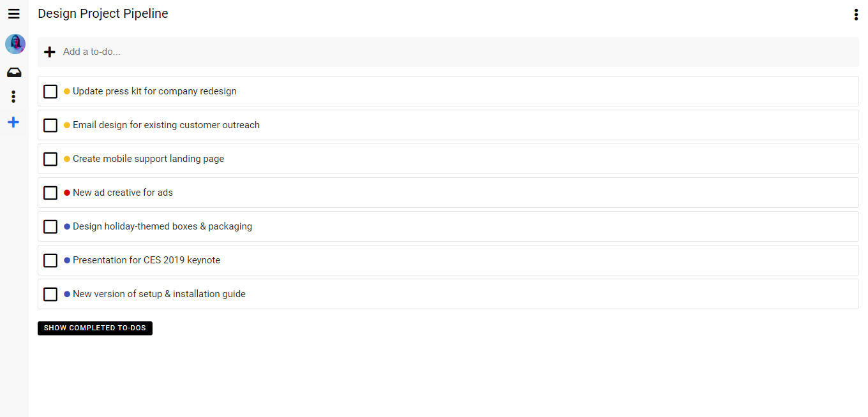
Task: Open Presentation for CES 2019 keynote item
Action: tap(147, 260)
